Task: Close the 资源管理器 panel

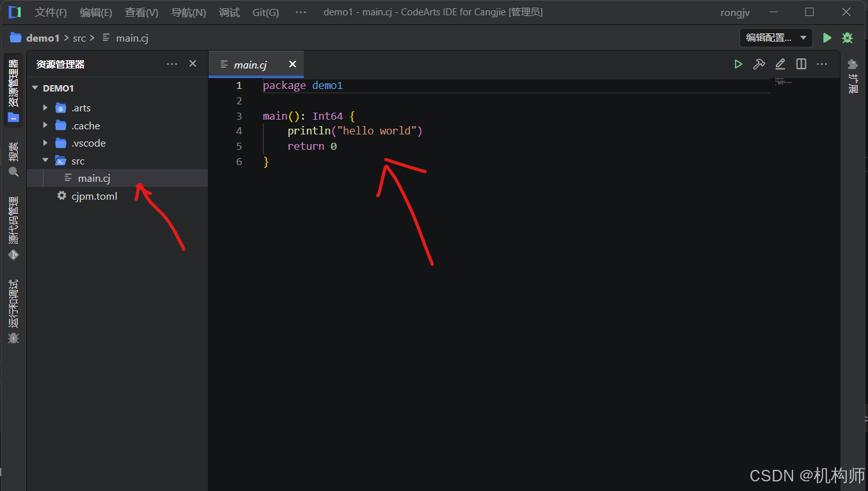Action: point(193,64)
